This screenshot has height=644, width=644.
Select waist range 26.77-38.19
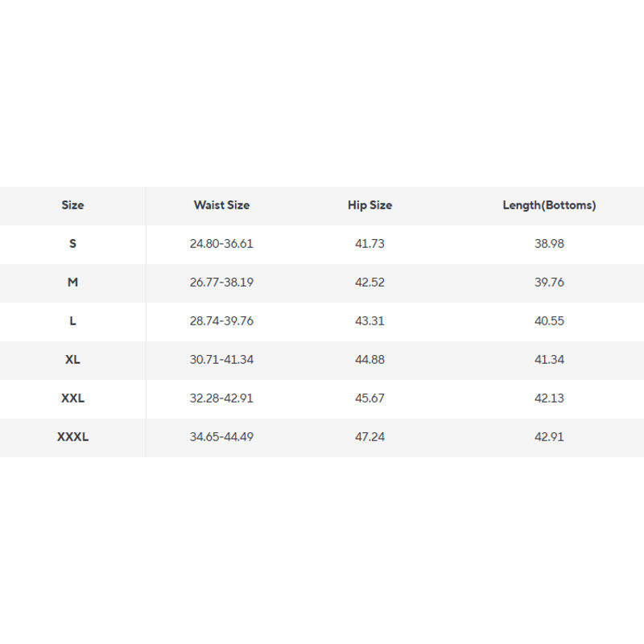[221, 282]
